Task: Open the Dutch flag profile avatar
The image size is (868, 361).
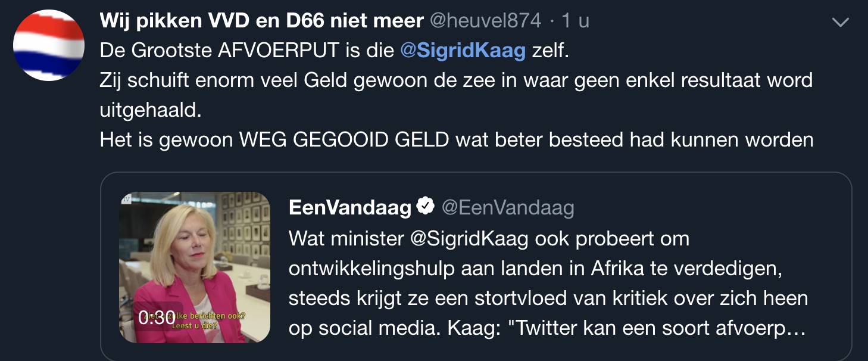Action: [49, 46]
